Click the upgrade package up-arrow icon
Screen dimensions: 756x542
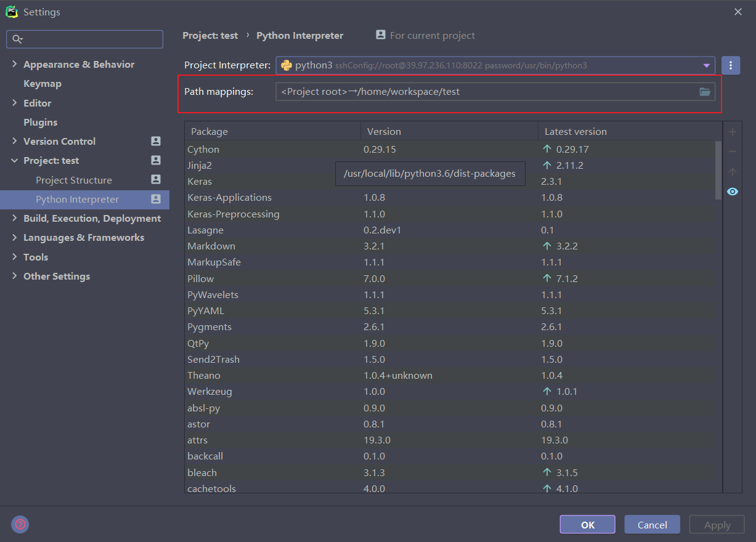point(733,172)
